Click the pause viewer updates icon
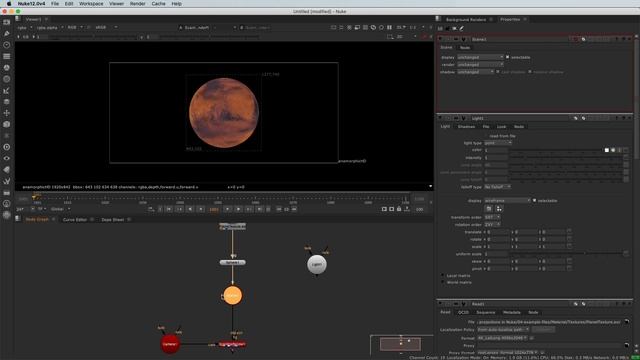The image size is (640, 360). (x=389, y=27)
